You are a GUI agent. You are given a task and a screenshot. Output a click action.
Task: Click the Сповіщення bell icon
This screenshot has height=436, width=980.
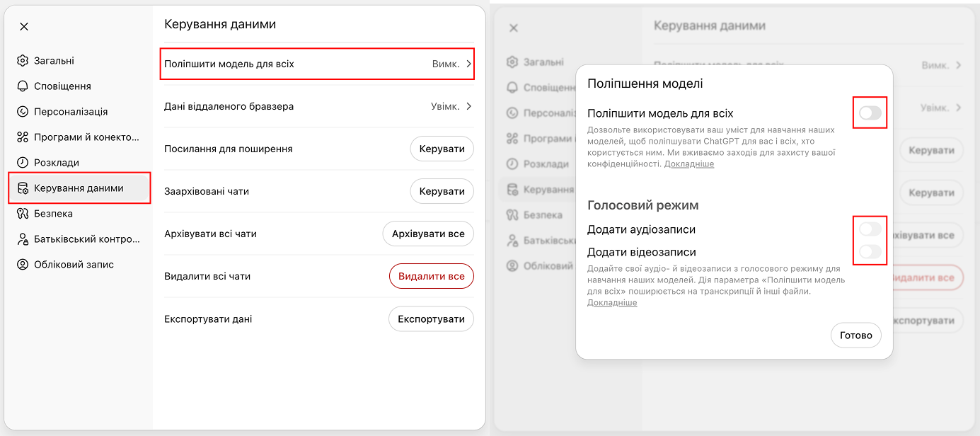point(23,86)
